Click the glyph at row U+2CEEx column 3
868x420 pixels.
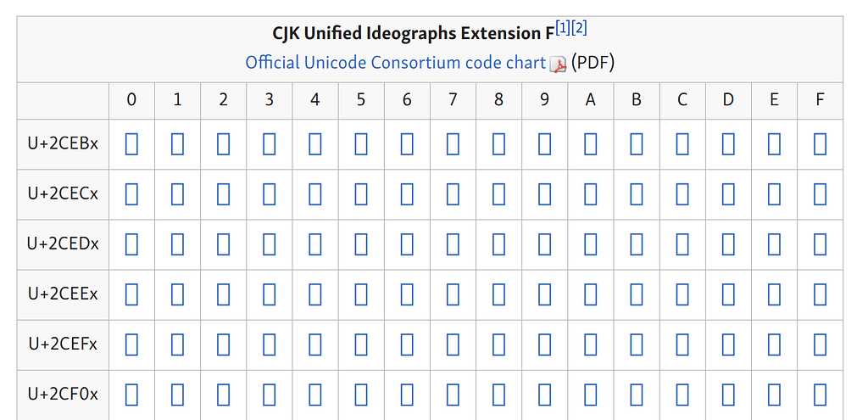(269, 294)
